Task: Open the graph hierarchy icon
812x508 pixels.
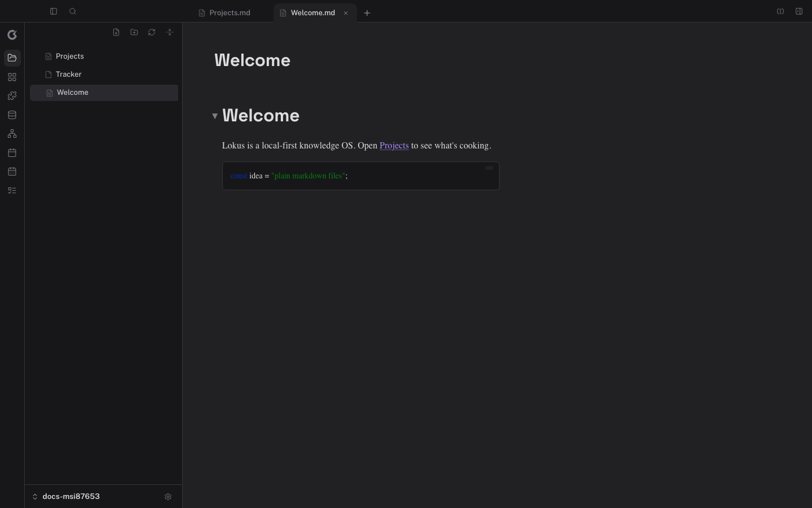Action: pyautogui.click(x=12, y=134)
